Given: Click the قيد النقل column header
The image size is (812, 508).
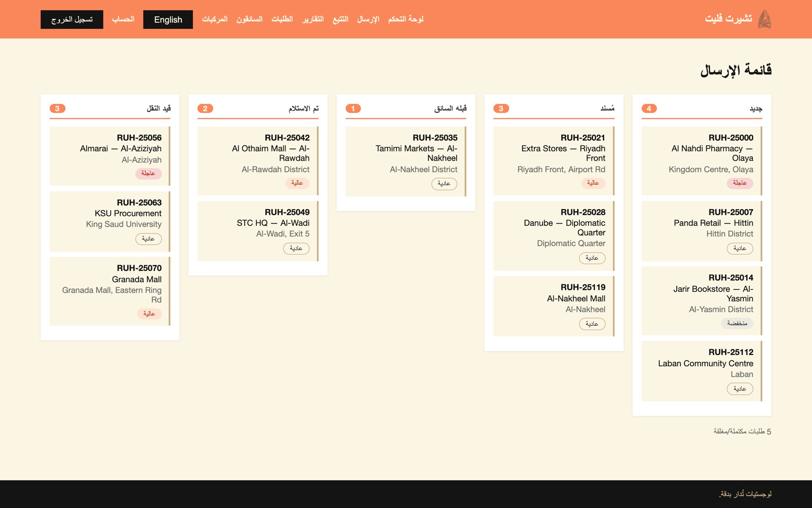Looking at the screenshot, I should click(159, 108).
